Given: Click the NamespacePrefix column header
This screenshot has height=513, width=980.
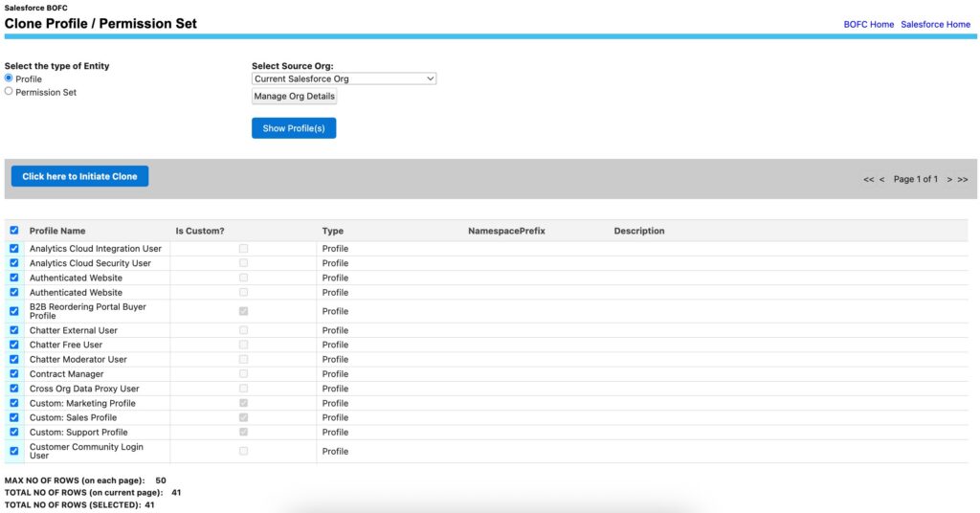Looking at the screenshot, I should pos(506,231).
